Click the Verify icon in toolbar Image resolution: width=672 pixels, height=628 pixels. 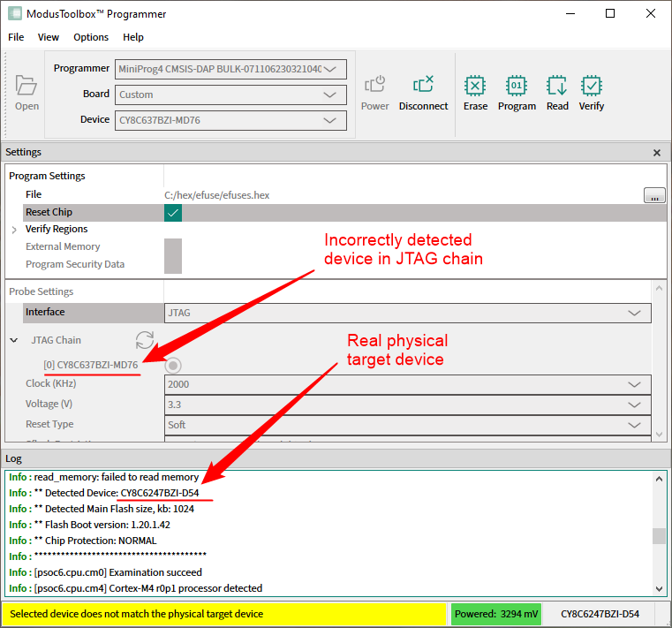[592, 87]
